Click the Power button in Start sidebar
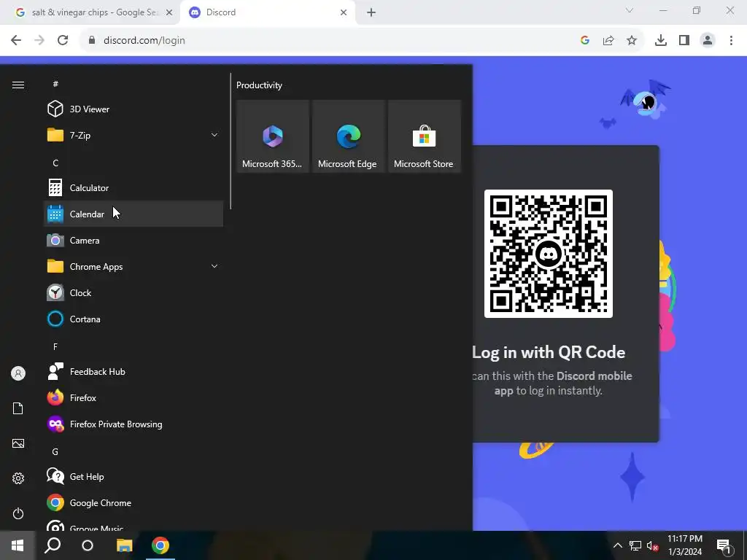Screen dimensions: 747x560 (x=18, y=513)
